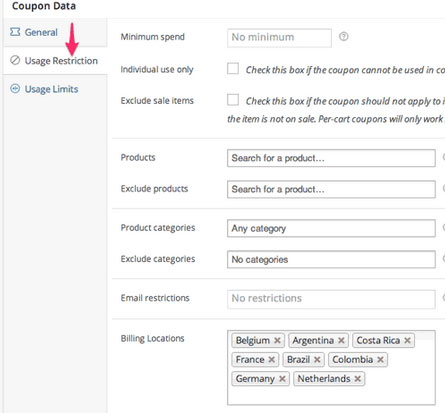
Task: Remove Belgium from Billing Locations
Action: 277,340
